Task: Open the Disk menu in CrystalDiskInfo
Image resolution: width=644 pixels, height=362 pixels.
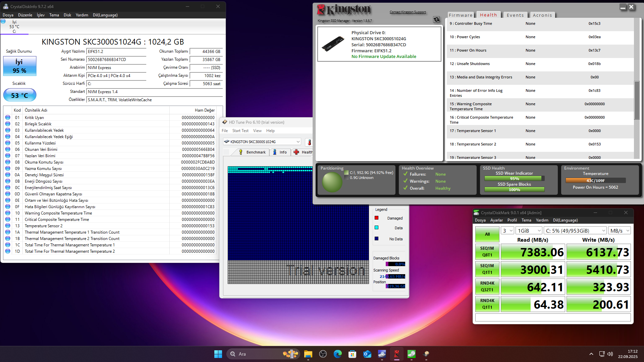Action: (67, 15)
